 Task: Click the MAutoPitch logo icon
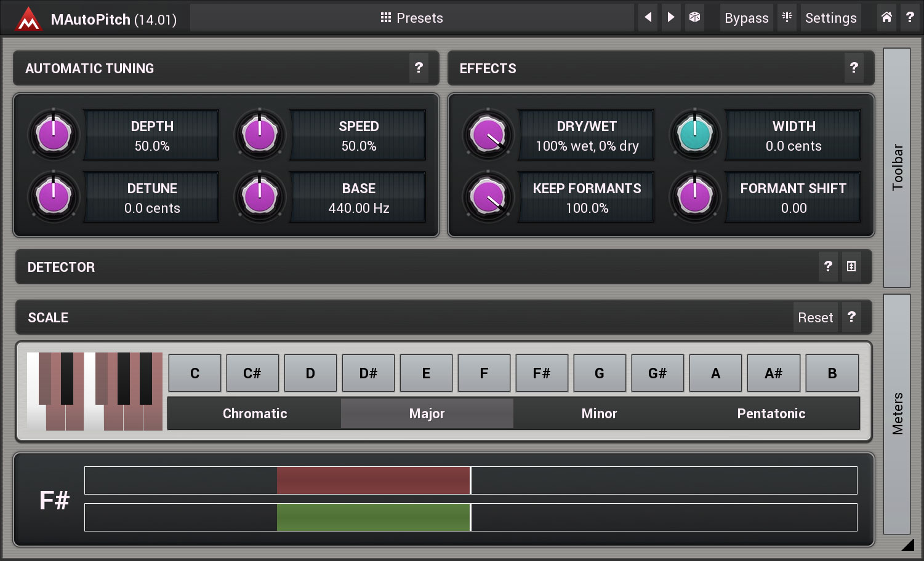pos(28,18)
